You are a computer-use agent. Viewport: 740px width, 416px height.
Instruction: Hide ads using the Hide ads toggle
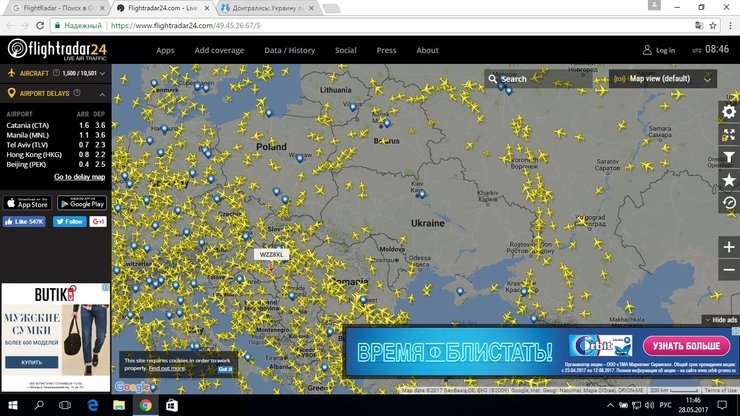[x=720, y=320]
